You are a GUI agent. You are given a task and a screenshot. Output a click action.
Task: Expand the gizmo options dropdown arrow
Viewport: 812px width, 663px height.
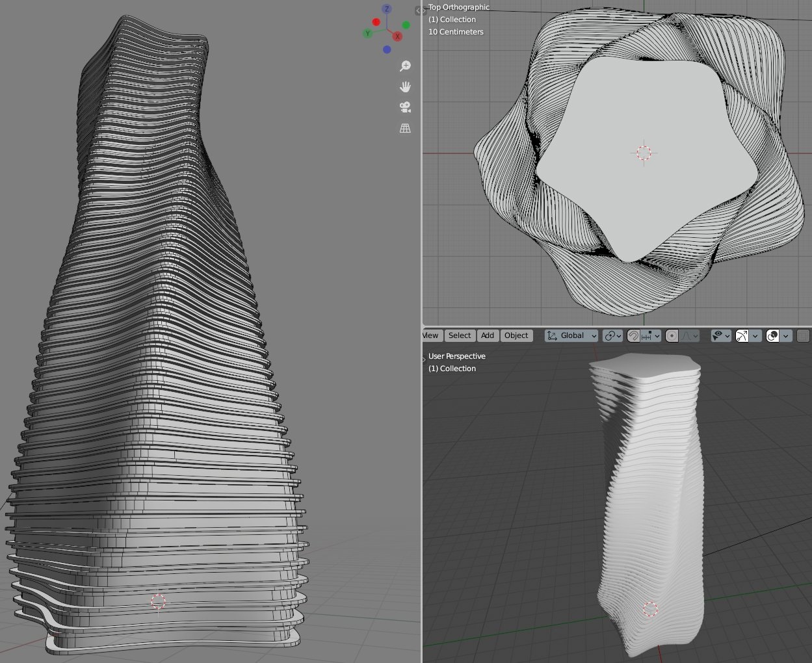(x=755, y=335)
